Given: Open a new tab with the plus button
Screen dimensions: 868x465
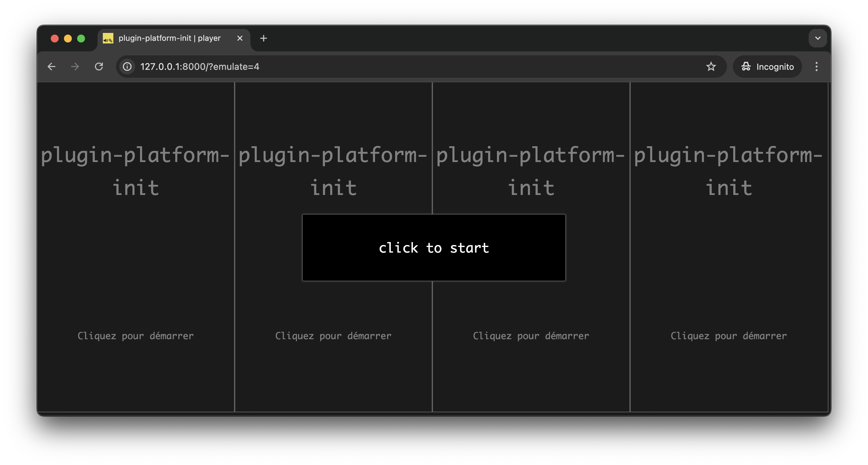Looking at the screenshot, I should click(263, 38).
